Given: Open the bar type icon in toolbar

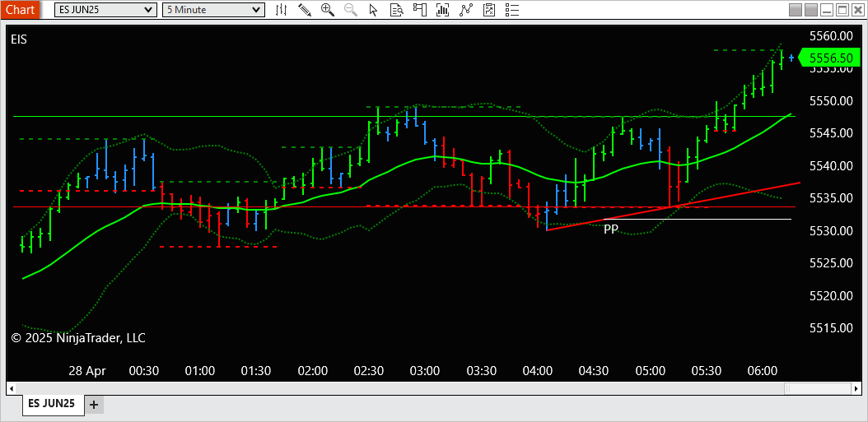Looking at the screenshot, I should tap(281, 9).
